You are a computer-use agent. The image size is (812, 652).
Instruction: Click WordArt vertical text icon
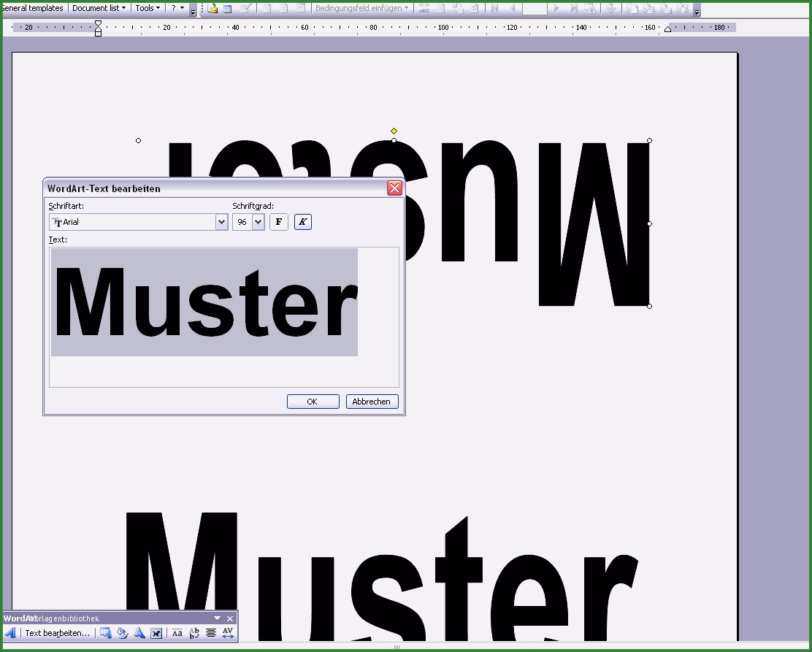click(194, 633)
